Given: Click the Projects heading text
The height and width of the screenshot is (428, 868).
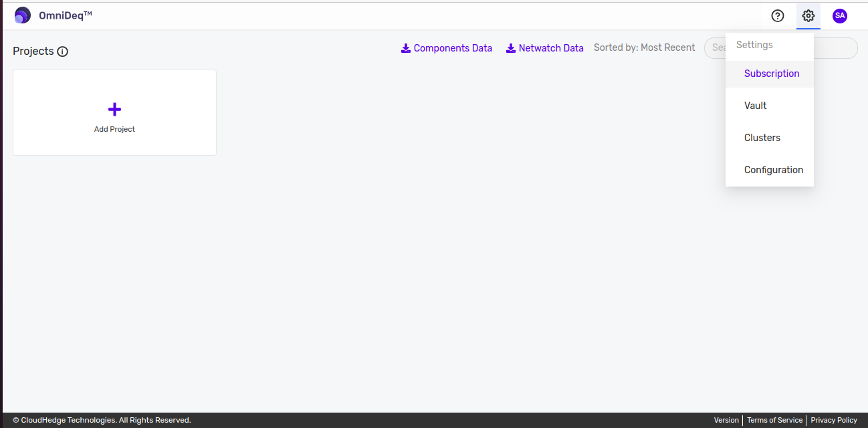Looking at the screenshot, I should click(33, 51).
